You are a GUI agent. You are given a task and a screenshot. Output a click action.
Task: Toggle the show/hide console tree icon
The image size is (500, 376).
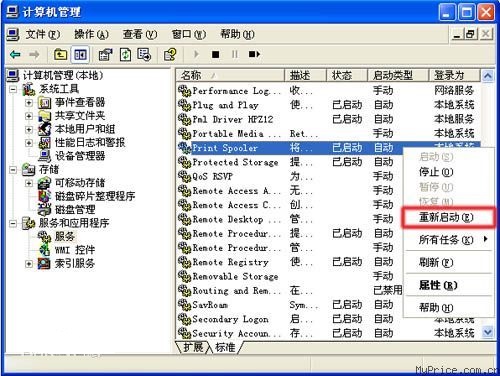pos(80,54)
